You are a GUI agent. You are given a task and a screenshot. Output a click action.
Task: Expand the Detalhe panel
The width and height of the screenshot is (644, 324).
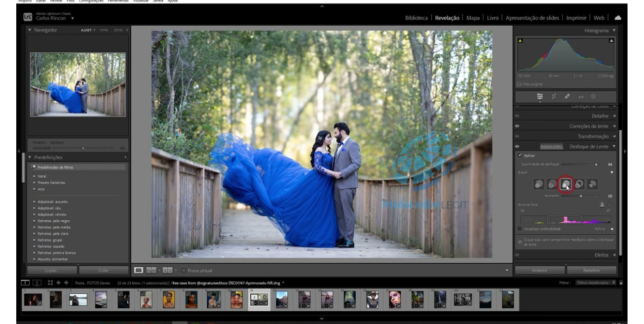pyautogui.click(x=614, y=116)
